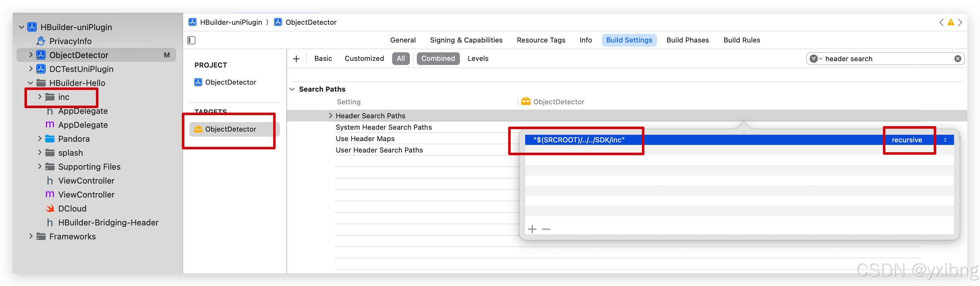The width and height of the screenshot is (980, 286).
Task: Switch to the Build Rules tab
Action: click(741, 40)
